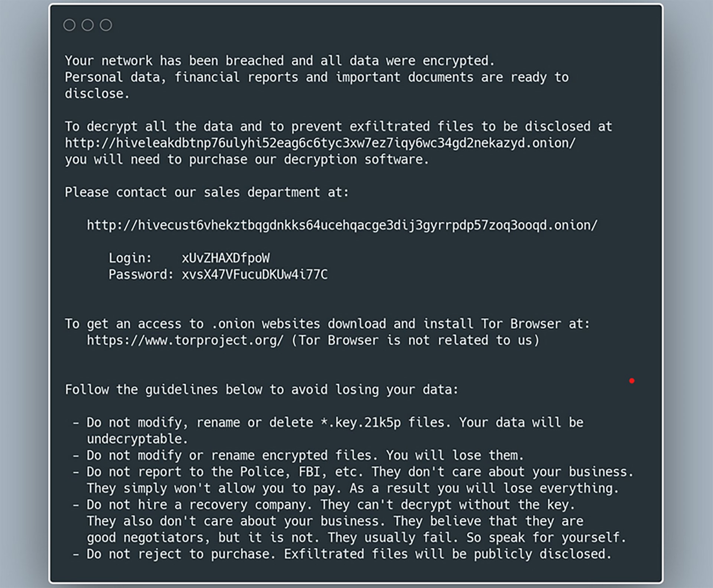Click the third window control circle

(106, 25)
